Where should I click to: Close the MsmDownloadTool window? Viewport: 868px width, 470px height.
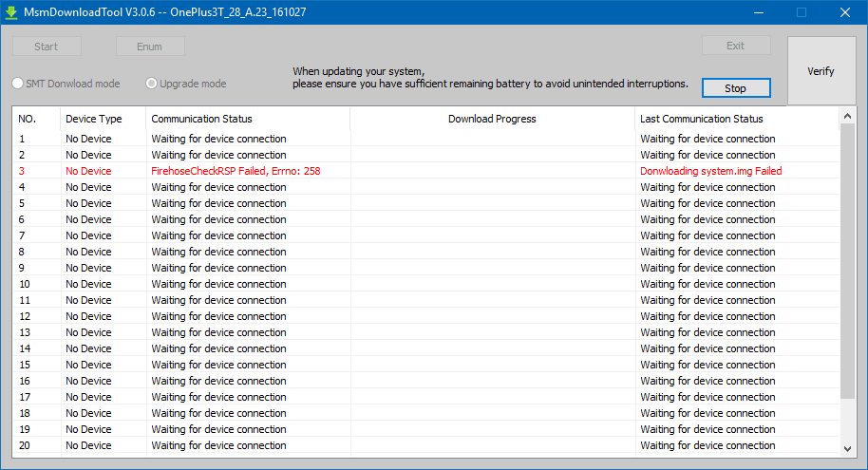[845, 12]
